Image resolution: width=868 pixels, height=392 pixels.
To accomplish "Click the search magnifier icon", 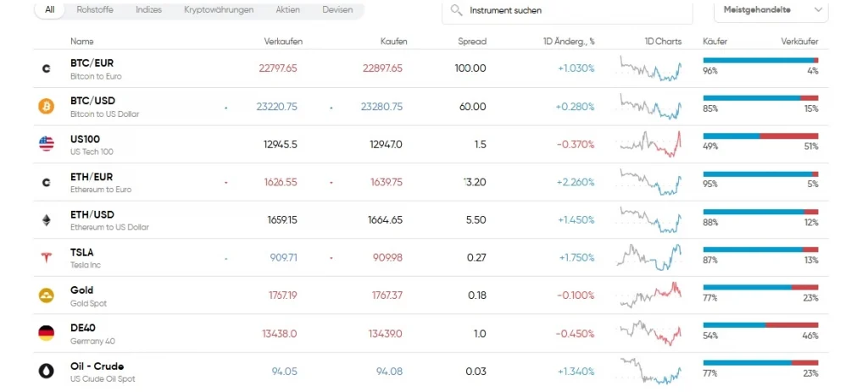I will click(457, 11).
